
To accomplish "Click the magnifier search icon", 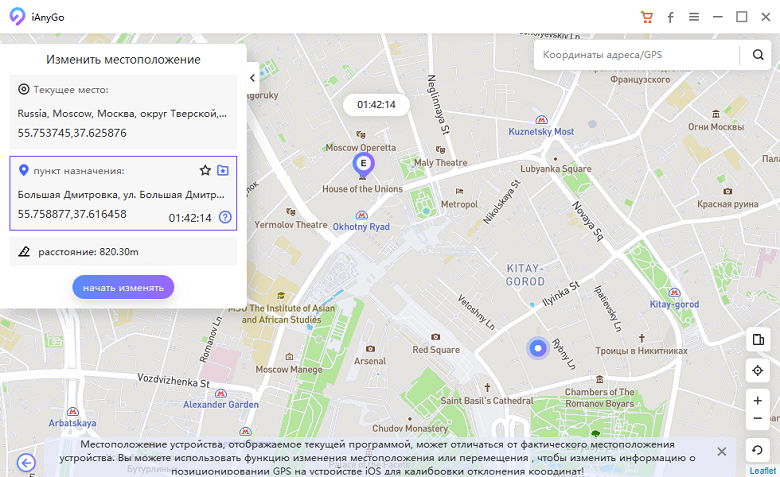I will pos(758,55).
